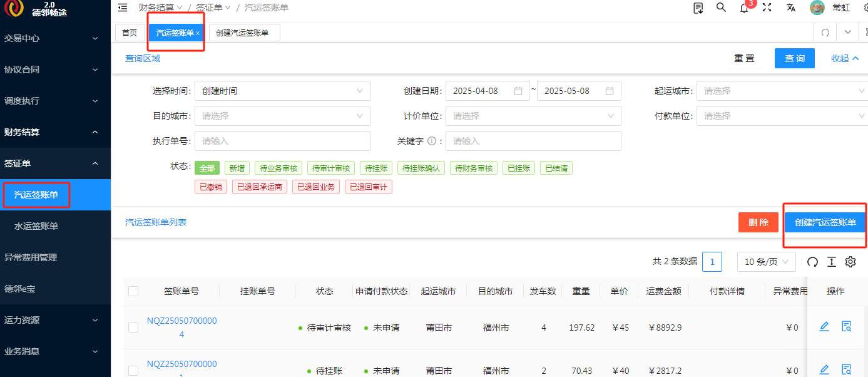
Task: Open 德邻e宝 in the sidebar
Action: 55,289
